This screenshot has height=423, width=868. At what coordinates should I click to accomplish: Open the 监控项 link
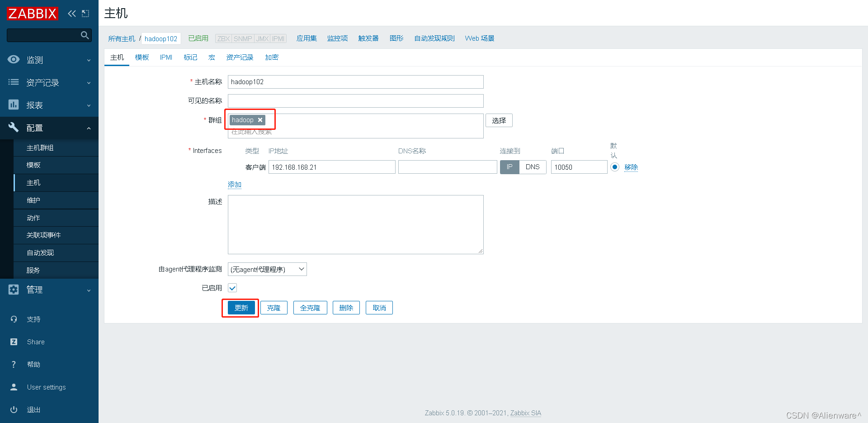click(338, 38)
